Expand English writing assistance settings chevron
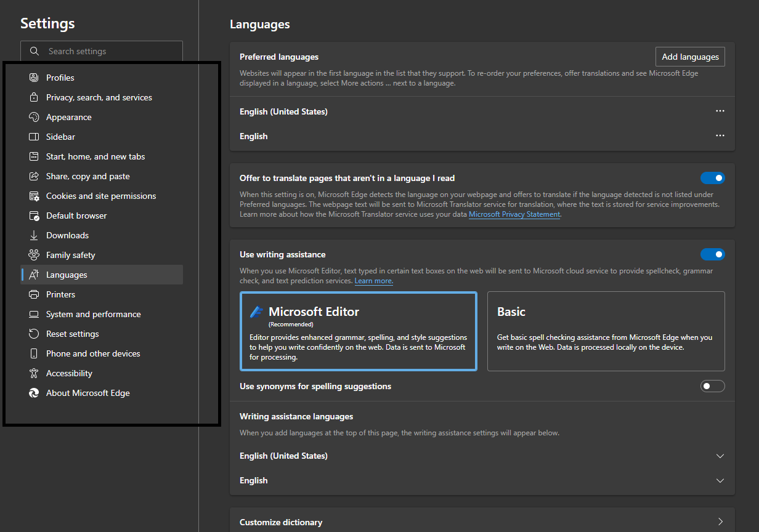Image resolution: width=759 pixels, height=532 pixels. click(720, 480)
